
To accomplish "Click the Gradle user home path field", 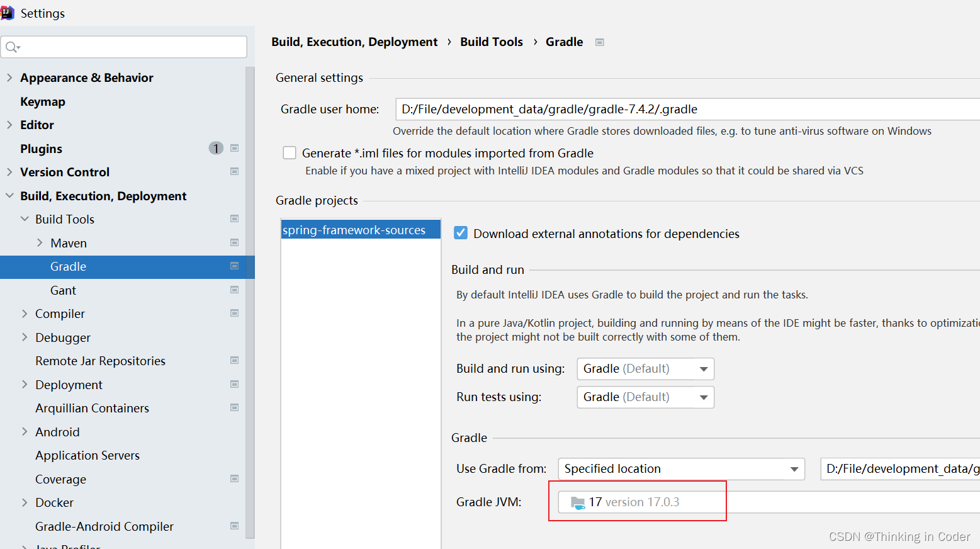I will pos(687,109).
